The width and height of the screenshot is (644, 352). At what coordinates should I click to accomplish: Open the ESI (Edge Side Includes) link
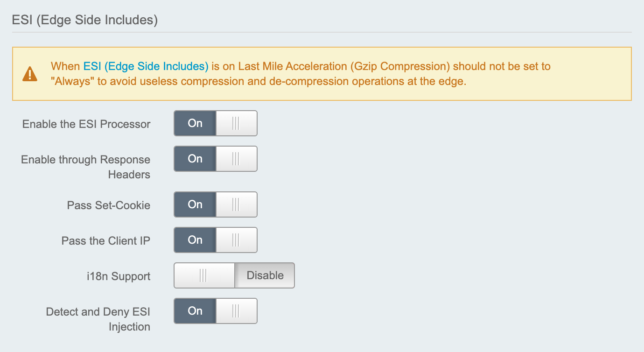(146, 66)
